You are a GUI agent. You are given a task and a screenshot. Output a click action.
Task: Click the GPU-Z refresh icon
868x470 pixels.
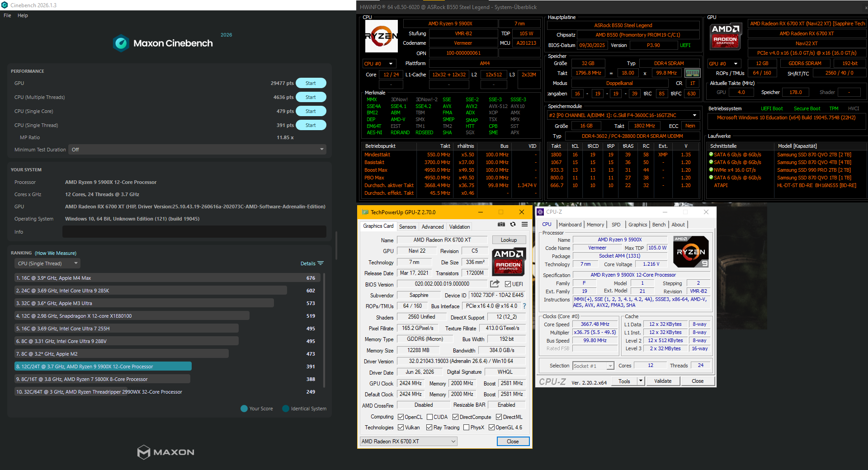click(513, 224)
